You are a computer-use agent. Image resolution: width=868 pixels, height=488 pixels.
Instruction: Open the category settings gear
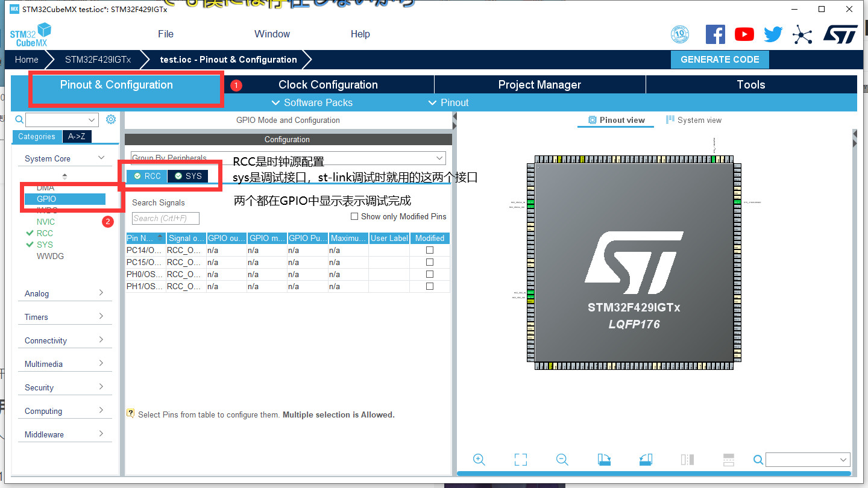[x=111, y=119]
